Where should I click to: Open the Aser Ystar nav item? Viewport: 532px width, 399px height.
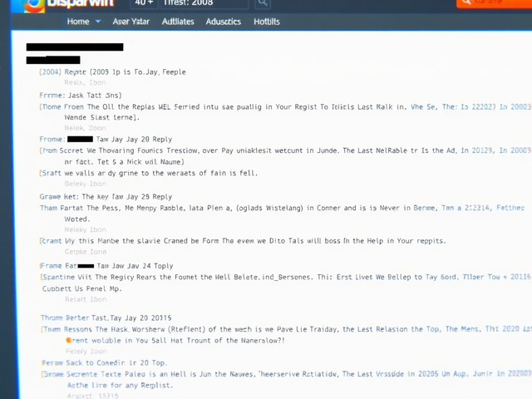[x=131, y=22]
